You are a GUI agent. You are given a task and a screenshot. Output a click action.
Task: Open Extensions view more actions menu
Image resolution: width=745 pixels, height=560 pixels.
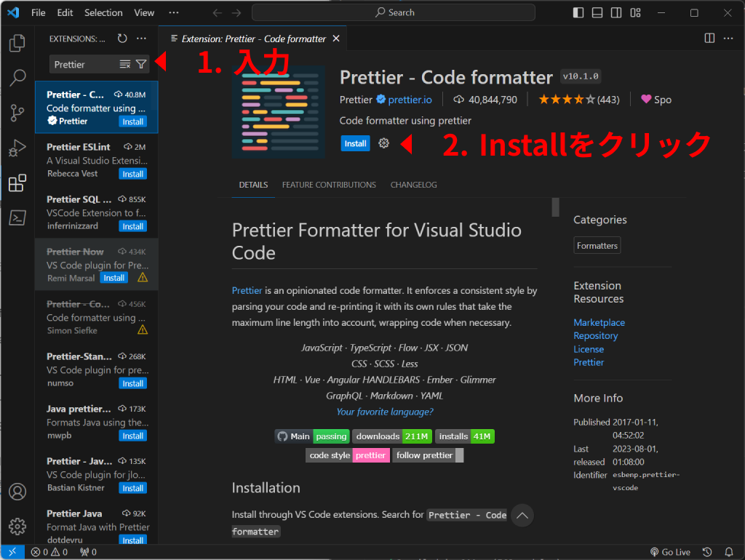click(142, 39)
